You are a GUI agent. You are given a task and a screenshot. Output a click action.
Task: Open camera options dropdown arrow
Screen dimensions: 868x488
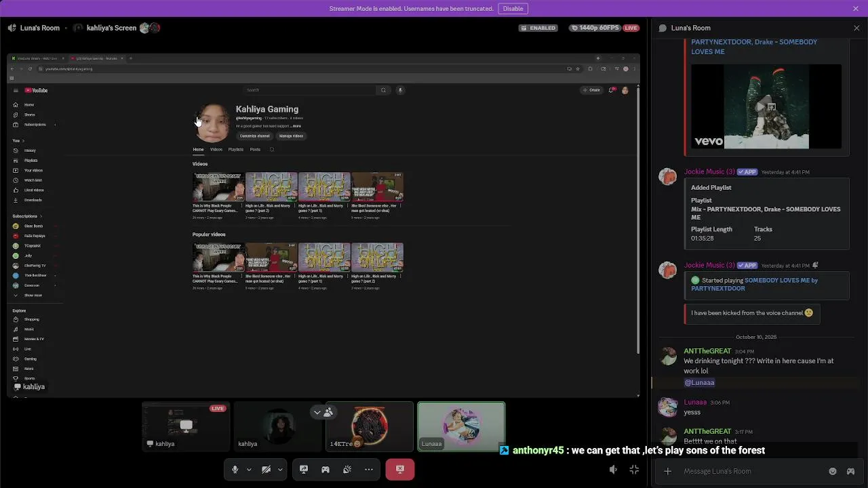(279, 469)
